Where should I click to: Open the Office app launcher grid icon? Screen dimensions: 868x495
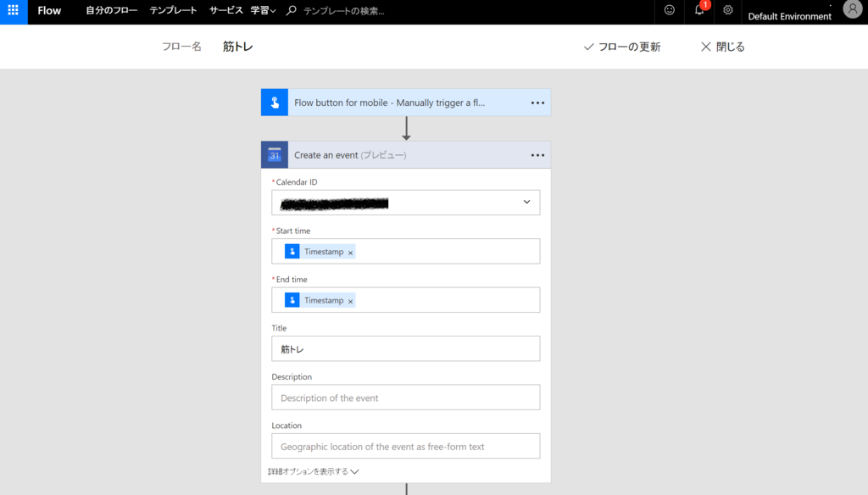click(11, 11)
